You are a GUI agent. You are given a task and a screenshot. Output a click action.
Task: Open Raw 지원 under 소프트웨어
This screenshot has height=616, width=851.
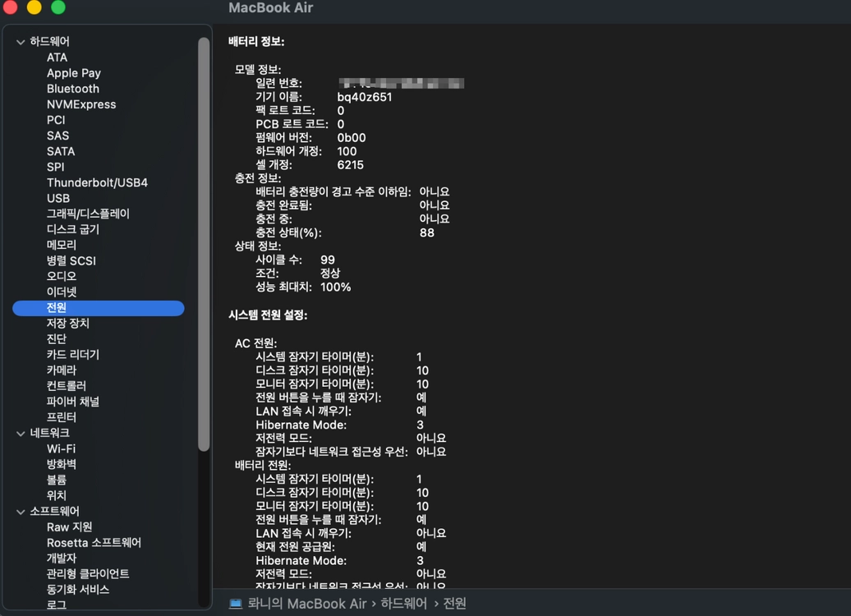70,527
